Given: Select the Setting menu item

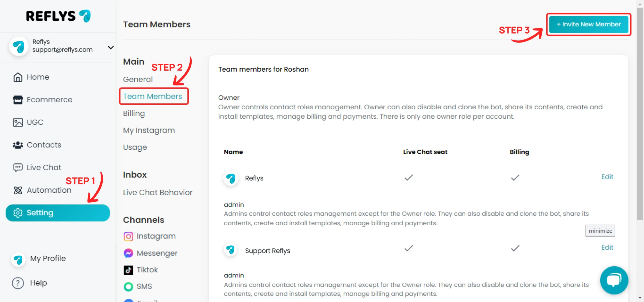Looking at the screenshot, I should [x=58, y=213].
